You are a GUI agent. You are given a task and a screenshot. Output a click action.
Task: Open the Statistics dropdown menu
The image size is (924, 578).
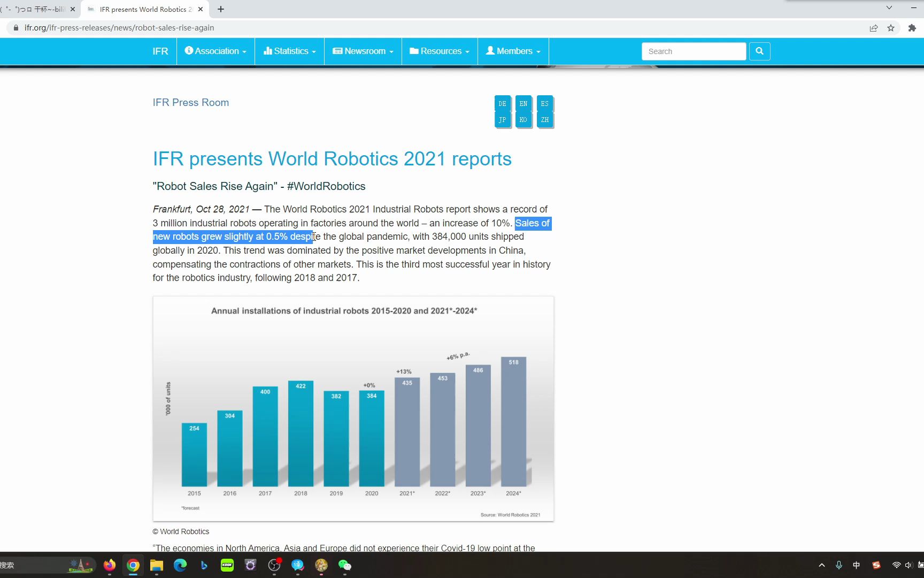coord(289,51)
